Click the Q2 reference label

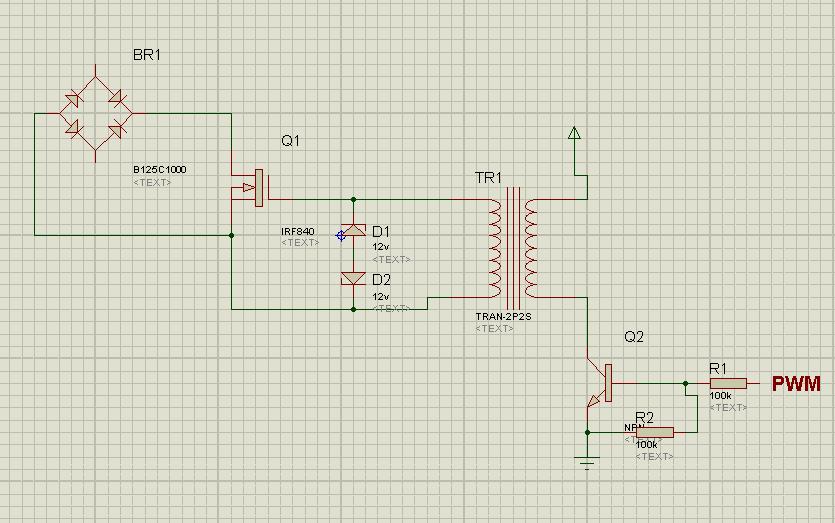click(634, 337)
